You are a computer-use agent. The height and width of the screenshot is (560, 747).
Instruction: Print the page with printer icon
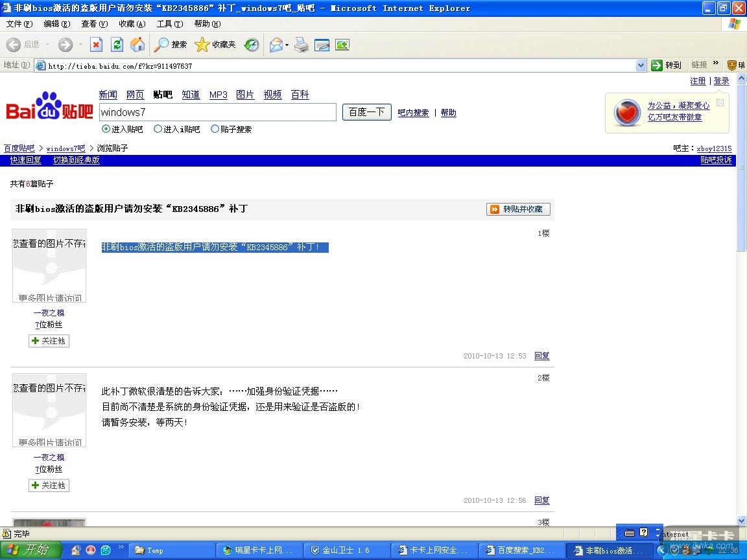pos(301,45)
